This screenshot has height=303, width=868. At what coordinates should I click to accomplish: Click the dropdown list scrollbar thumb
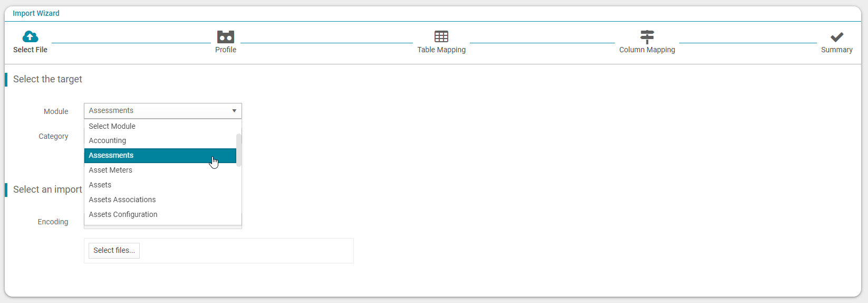239,150
